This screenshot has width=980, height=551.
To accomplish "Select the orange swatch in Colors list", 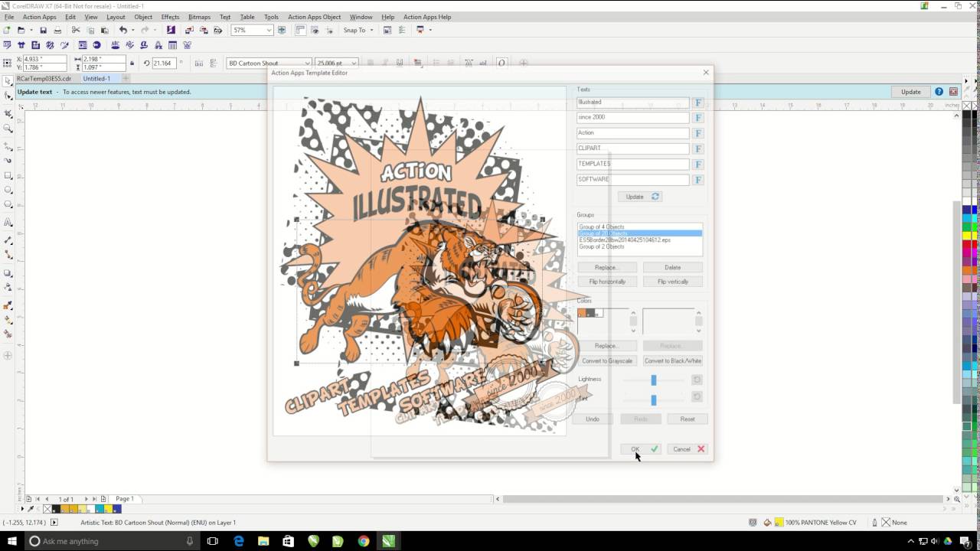I will tap(582, 313).
